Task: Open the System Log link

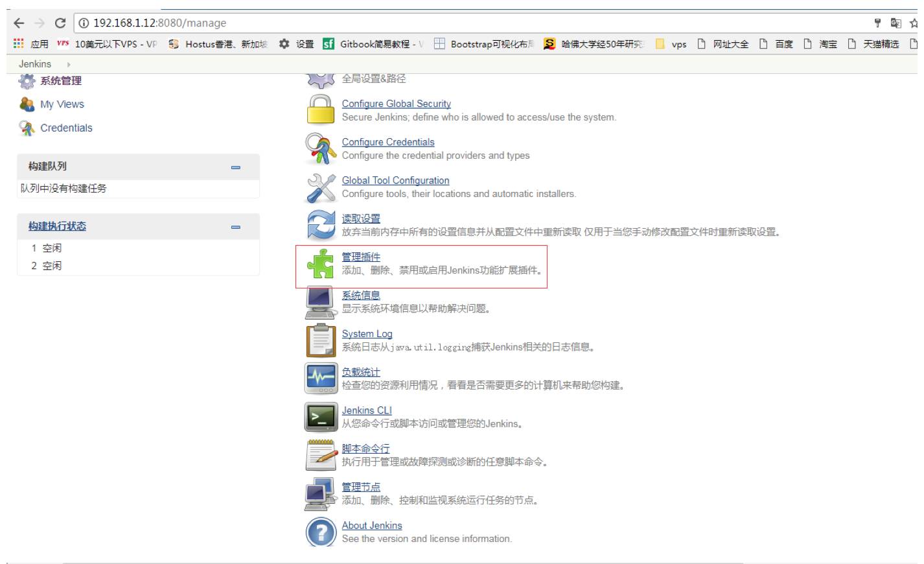Action: [367, 333]
